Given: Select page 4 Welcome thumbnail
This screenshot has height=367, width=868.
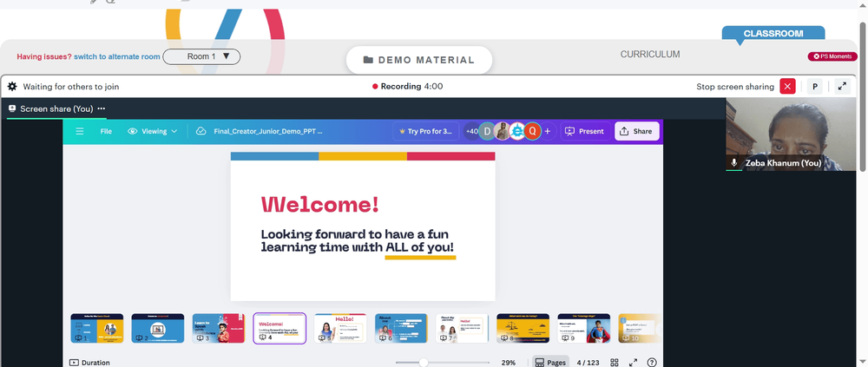Looking at the screenshot, I should (279, 328).
